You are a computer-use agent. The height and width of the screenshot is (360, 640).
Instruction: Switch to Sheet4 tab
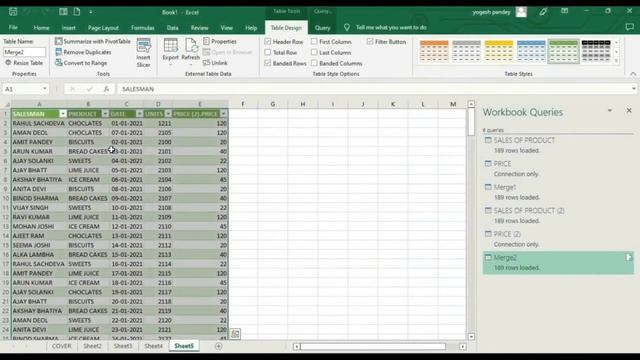pos(153,346)
